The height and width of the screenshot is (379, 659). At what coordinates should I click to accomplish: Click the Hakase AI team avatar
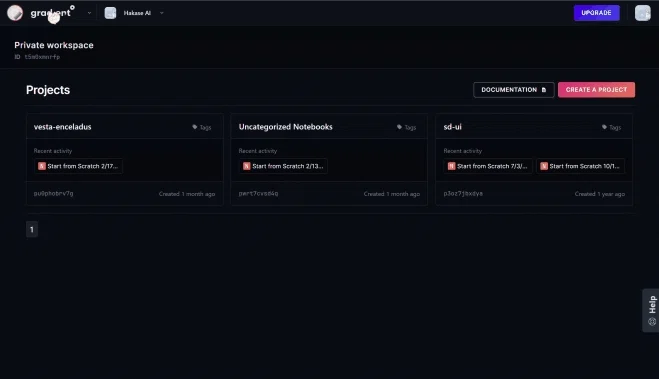pyautogui.click(x=110, y=13)
